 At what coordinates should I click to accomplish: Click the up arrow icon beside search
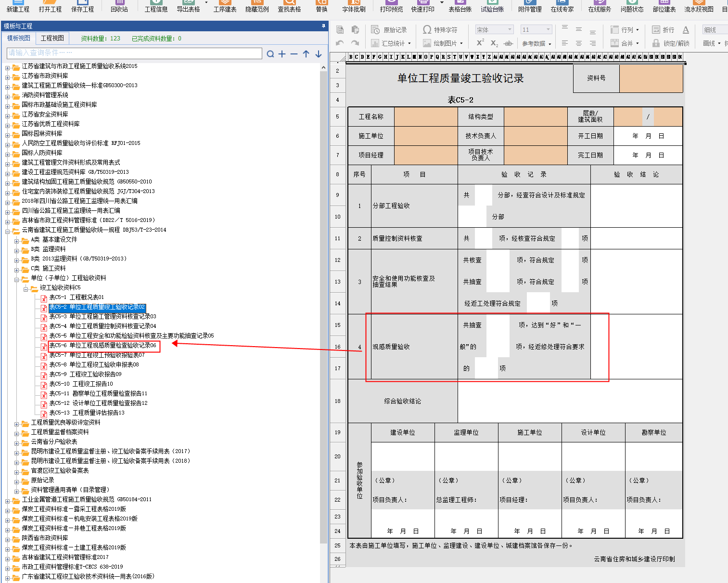306,54
